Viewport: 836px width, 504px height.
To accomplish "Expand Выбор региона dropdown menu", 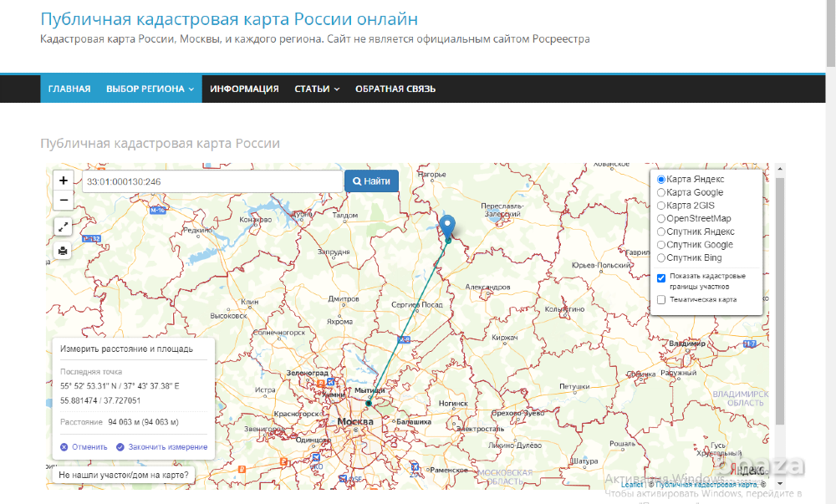I will tap(150, 89).
